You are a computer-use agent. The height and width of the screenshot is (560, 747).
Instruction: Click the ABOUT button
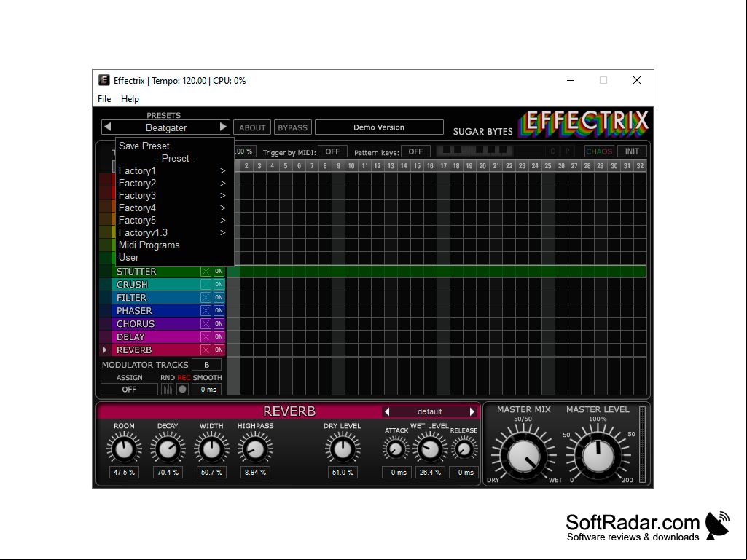pyautogui.click(x=252, y=127)
